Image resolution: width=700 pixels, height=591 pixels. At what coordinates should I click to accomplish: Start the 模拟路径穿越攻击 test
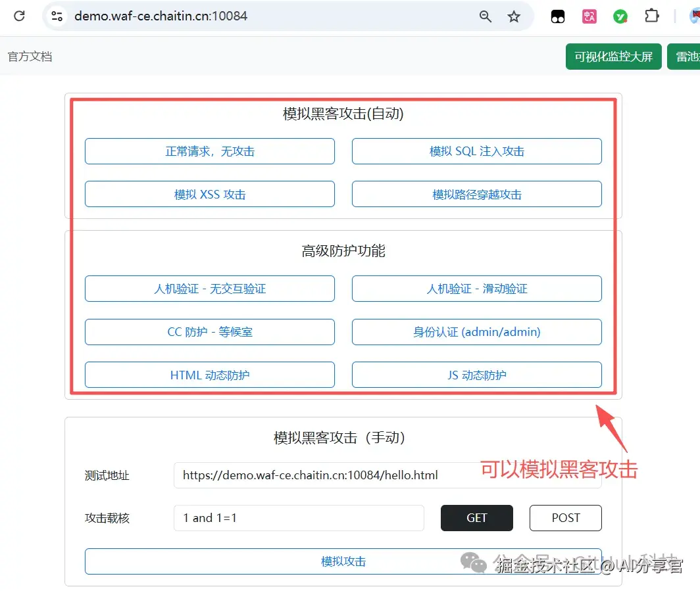click(476, 194)
